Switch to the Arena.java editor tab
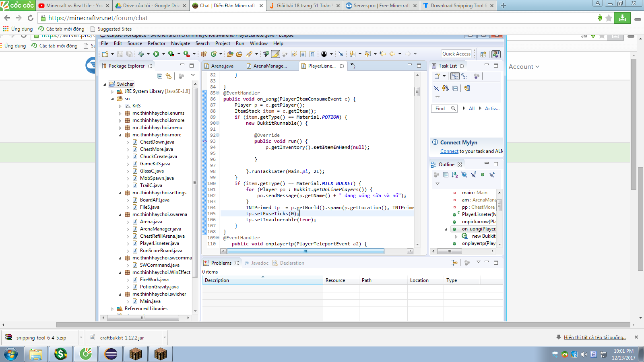The image size is (644, 362). (x=222, y=66)
